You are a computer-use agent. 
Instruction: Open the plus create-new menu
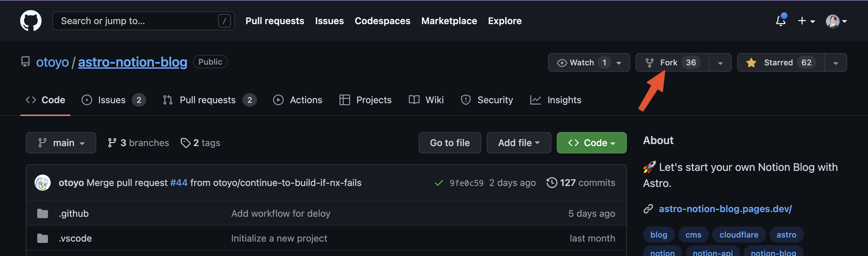coord(806,21)
